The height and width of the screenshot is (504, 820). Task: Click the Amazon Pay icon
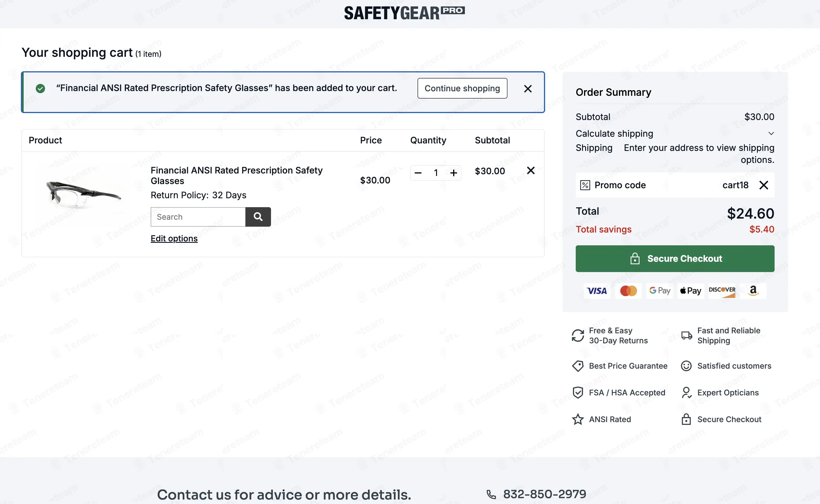(753, 291)
